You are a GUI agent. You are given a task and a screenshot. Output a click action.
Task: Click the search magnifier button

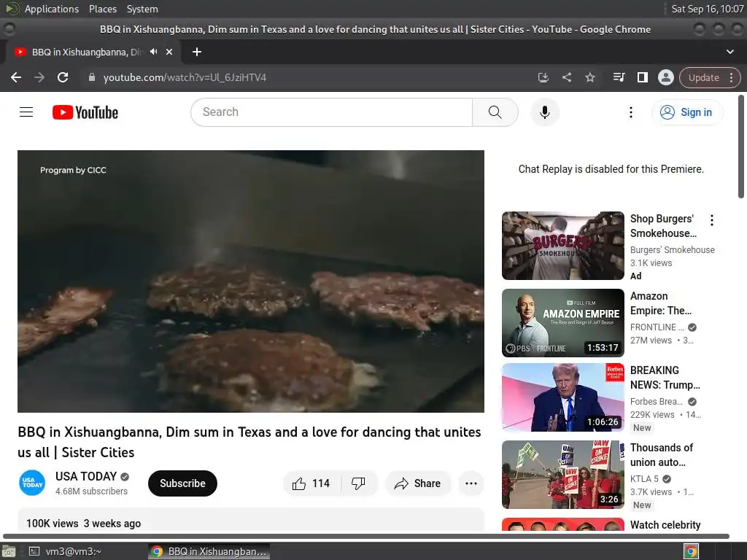[495, 112]
